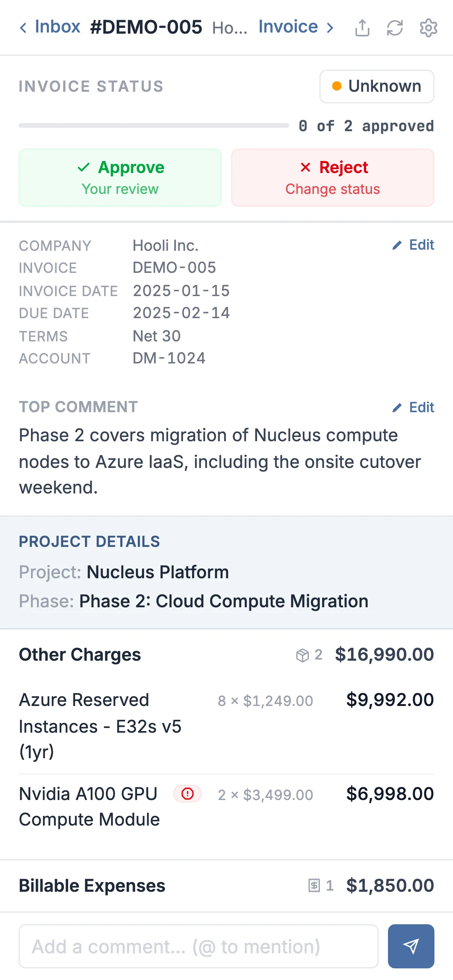Click the invoice date 2025-01-15
This screenshot has width=453, height=980.
182,291
